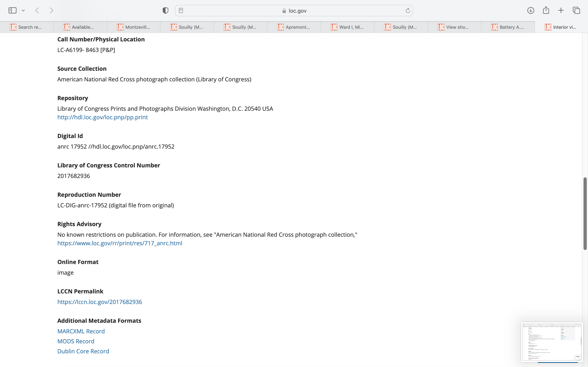588x367 pixels.
Task: Switch to the Battery A.... tab
Action: coord(508,27)
